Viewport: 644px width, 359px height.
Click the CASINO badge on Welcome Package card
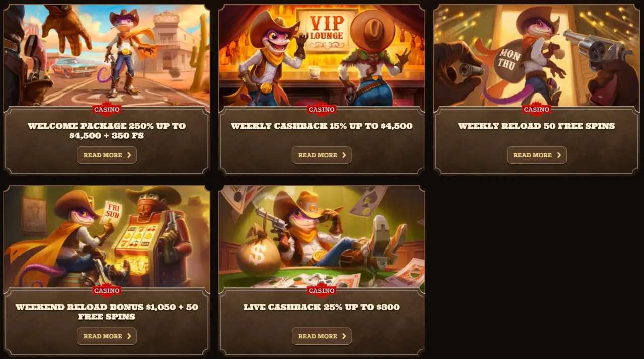(107, 109)
